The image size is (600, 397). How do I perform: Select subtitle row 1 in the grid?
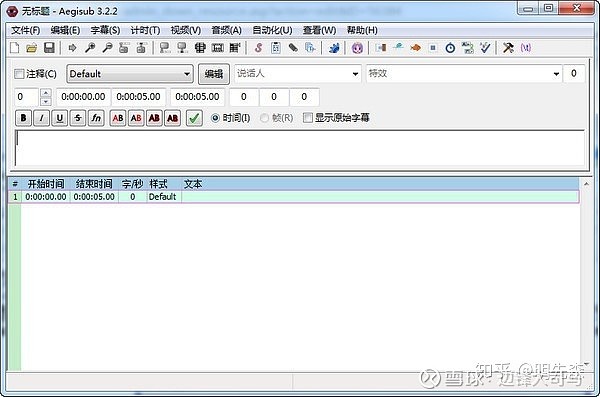293,197
